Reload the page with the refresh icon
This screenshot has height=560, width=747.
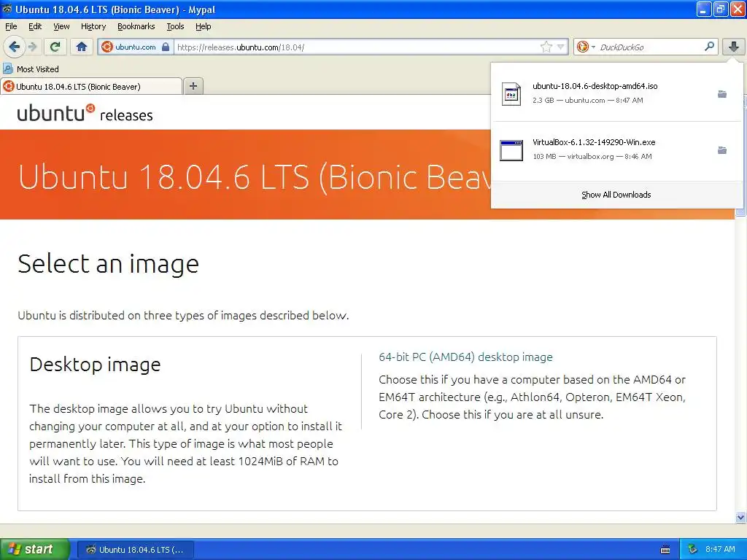point(55,47)
